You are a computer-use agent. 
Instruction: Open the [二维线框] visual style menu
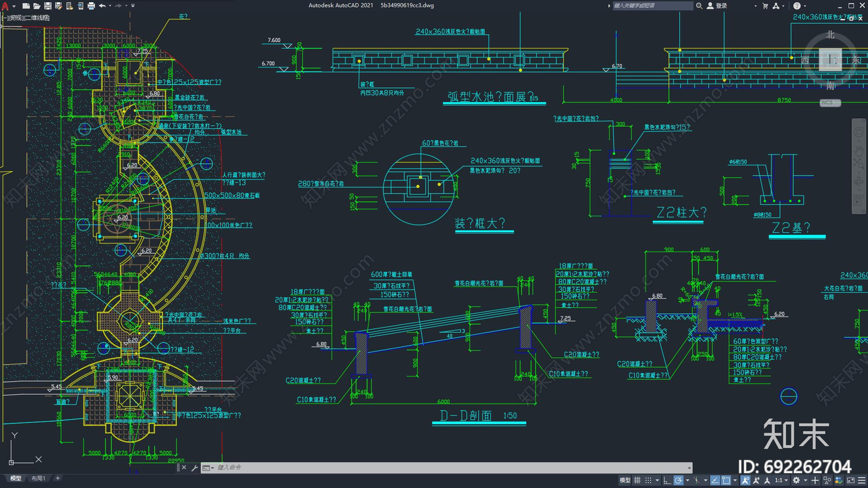37,18
